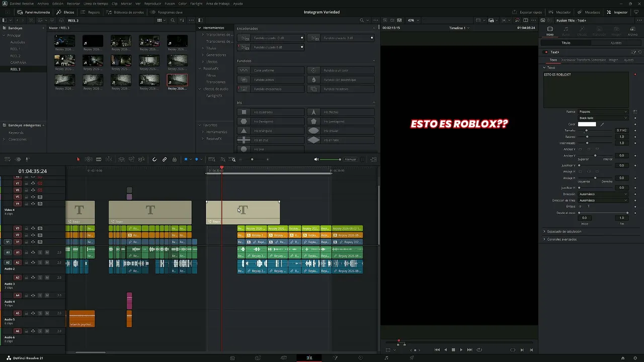Image resolution: width=644 pixels, height=362 pixels.
Task: Click the media pool search icon
Action: (x=173, y=20)
